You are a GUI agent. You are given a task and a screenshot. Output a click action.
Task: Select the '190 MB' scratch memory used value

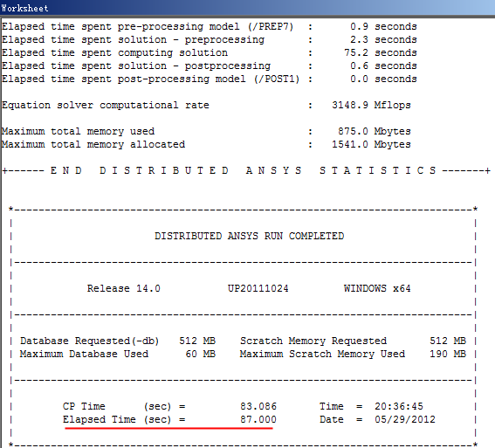pos(448,354)
